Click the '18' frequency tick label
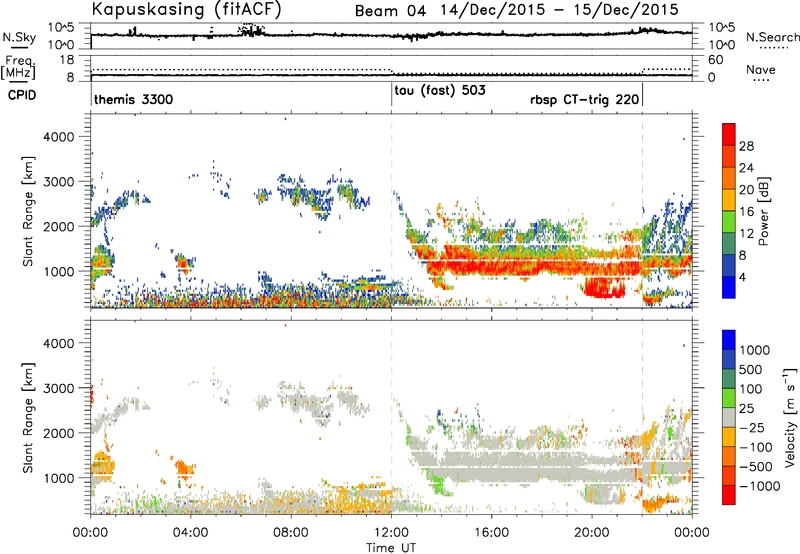This screenshot has width=800, height=554. [x=67, y=60]
